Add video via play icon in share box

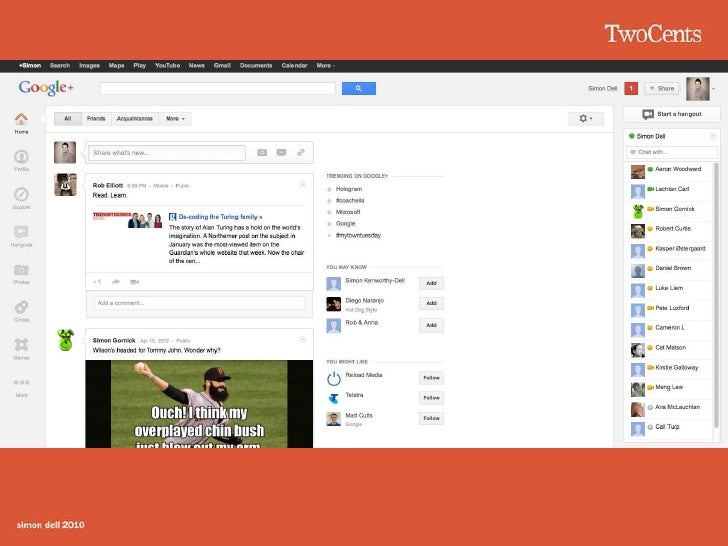[x=281, y=152]
